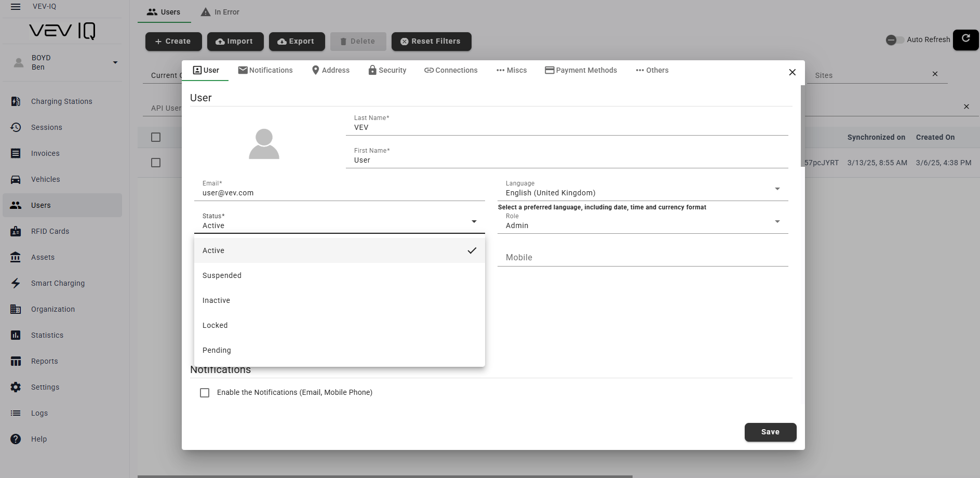This screenshot has width=980, height=478.
Task: Click the Vehicles car icon
Action: [16, 179]
